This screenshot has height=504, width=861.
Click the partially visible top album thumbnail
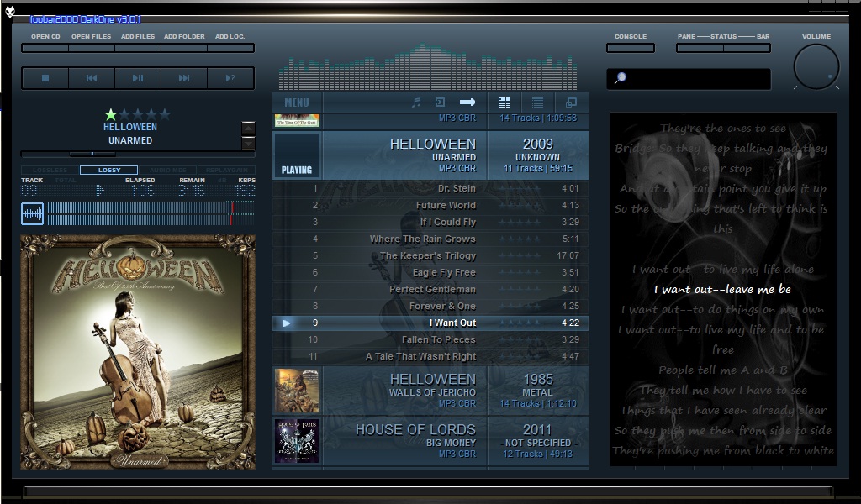coord(297,120)
